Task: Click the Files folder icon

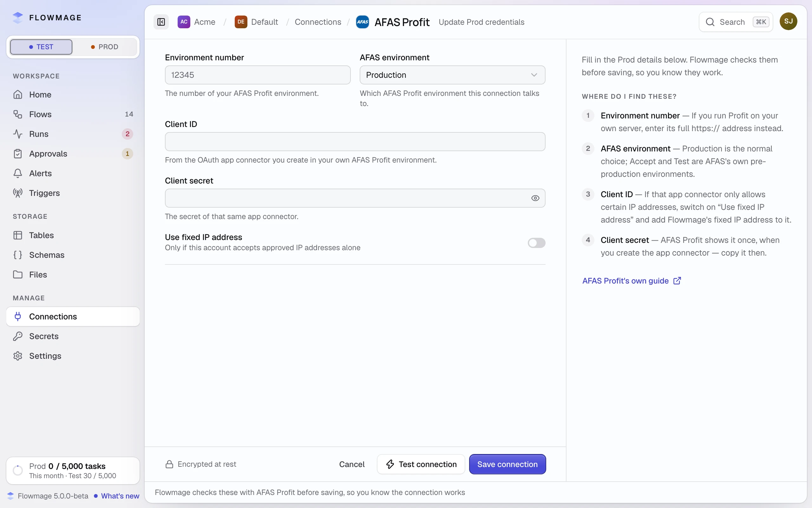Action: 18,275
